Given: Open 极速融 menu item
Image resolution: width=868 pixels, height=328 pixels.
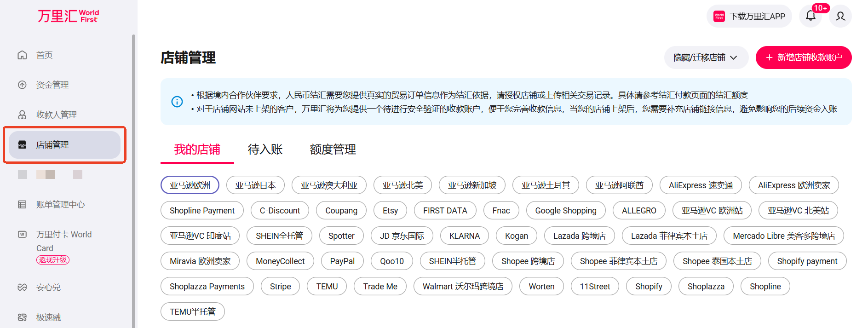Looking at the screenshot, I should point(48,317).
